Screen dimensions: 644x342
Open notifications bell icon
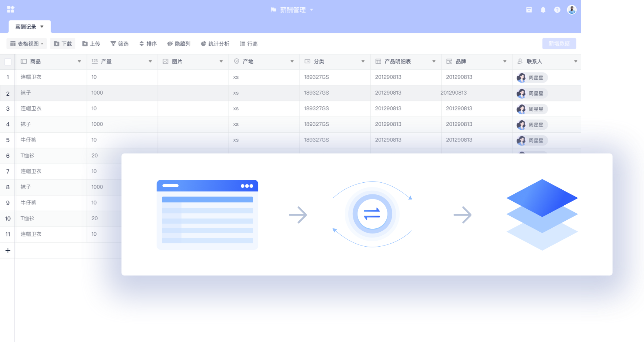point(543,10)
